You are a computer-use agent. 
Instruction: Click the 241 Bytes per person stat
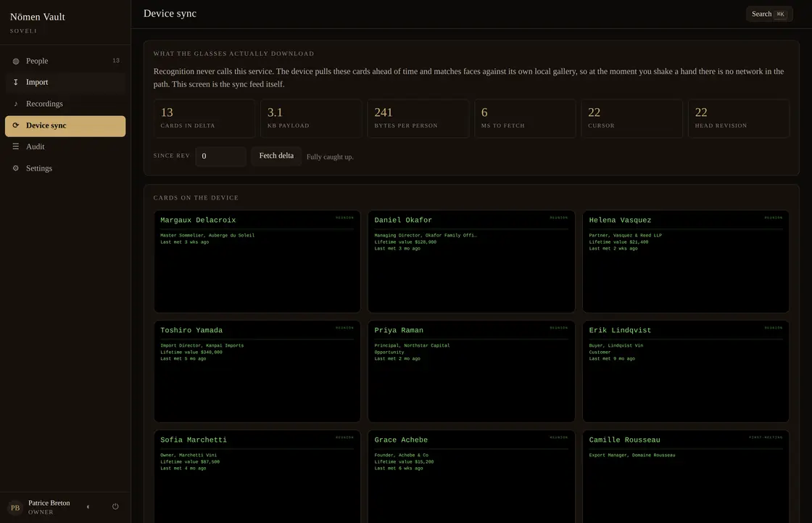418,119
